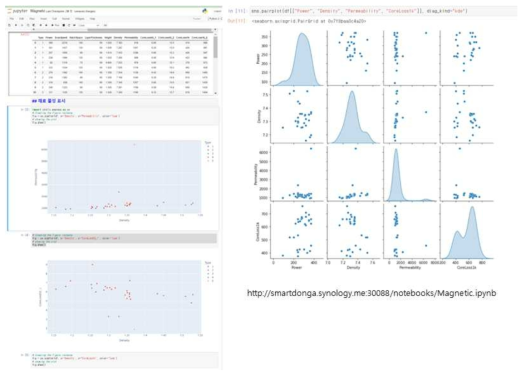Click the Trusted notebook indicator
This screenshot has width=526, height=376.
pyautogui.click(x=197, y=19)
